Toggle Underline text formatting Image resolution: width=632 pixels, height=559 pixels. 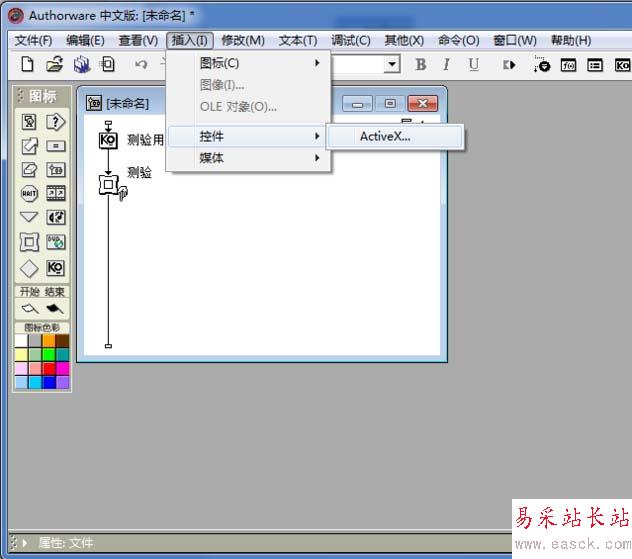pos(474,64)
